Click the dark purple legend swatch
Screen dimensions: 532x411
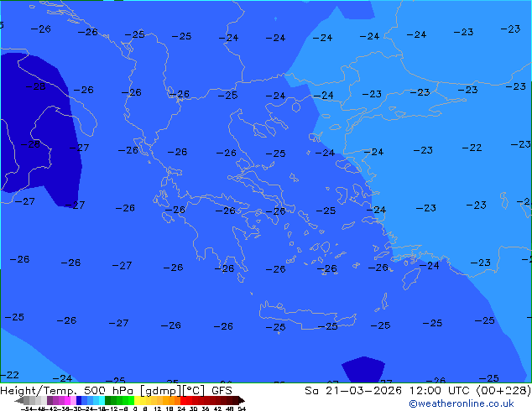[x=50, y=400]
